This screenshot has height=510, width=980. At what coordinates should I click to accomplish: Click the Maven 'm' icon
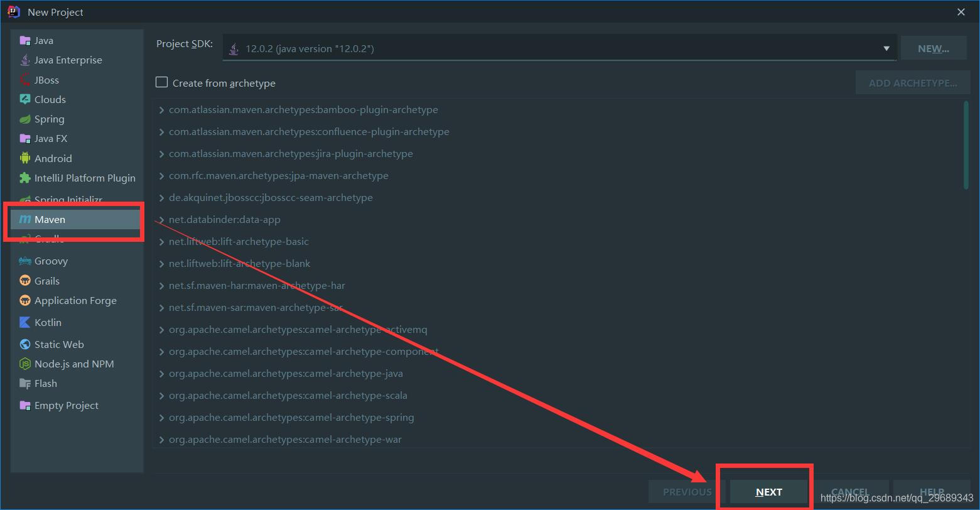click(x=25, y=219)
